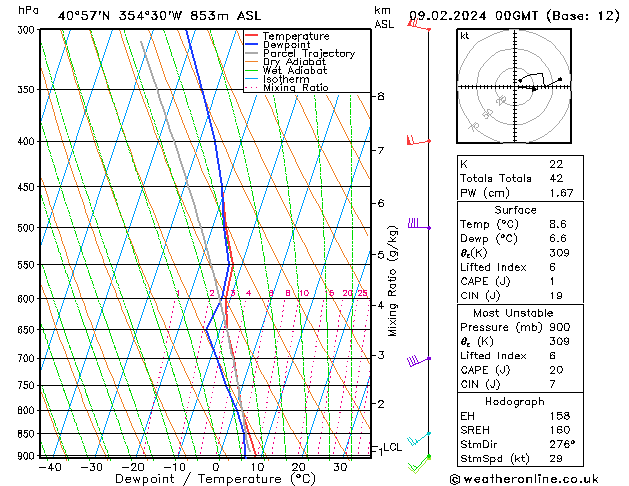The width and height of the screenshot is (629, 486).
Task: Click the Dewpoint / Temperature (°C) axis title
Action: point(215,479)
